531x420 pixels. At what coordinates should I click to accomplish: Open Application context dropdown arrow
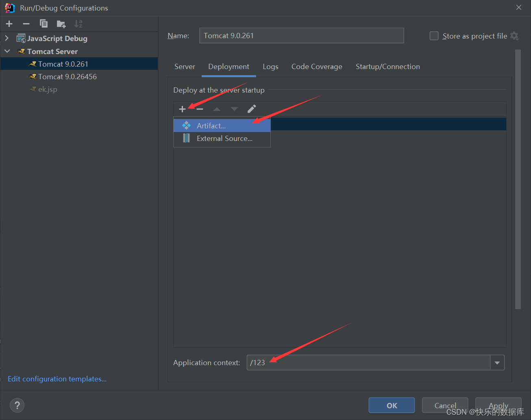click(x=497, y=363)
